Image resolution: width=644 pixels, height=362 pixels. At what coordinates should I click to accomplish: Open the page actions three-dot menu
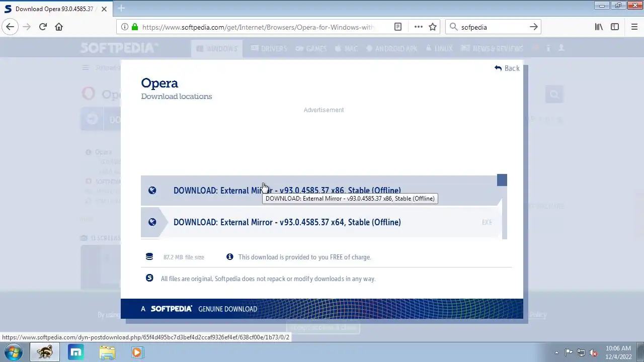pos(418,27)
